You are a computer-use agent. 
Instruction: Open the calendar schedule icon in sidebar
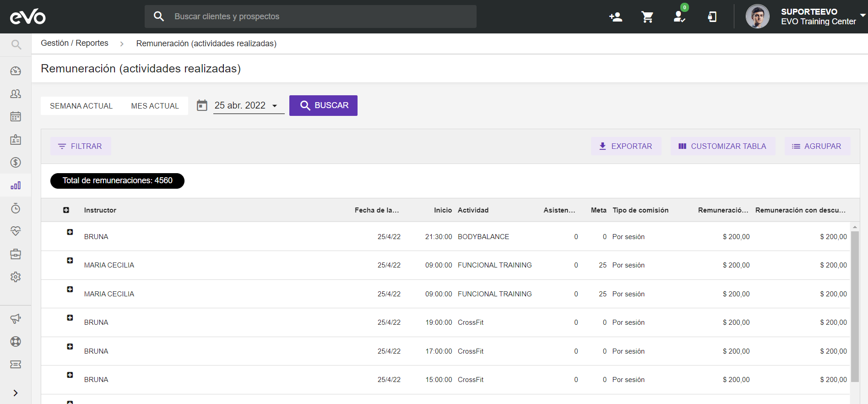coord(16,117)
